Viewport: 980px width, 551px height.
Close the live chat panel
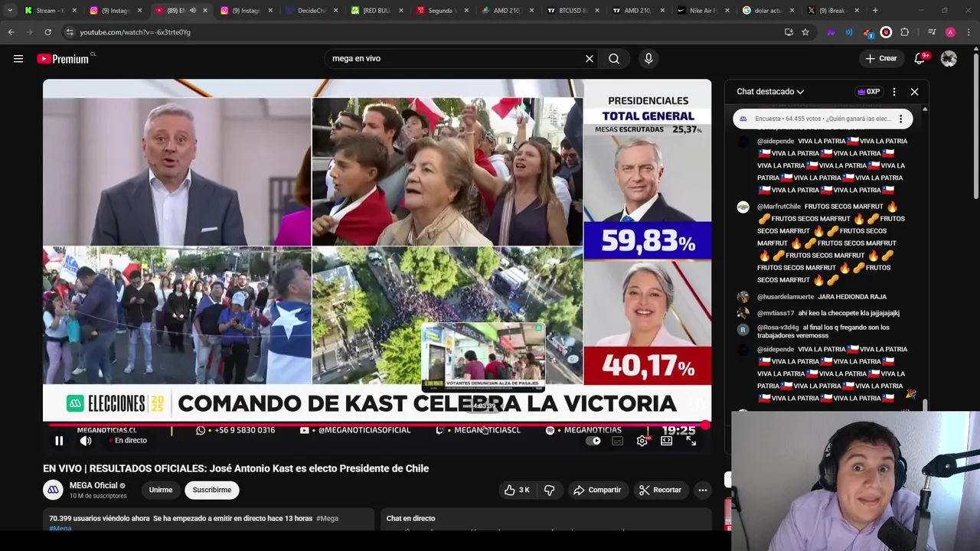tap(914, 92)
